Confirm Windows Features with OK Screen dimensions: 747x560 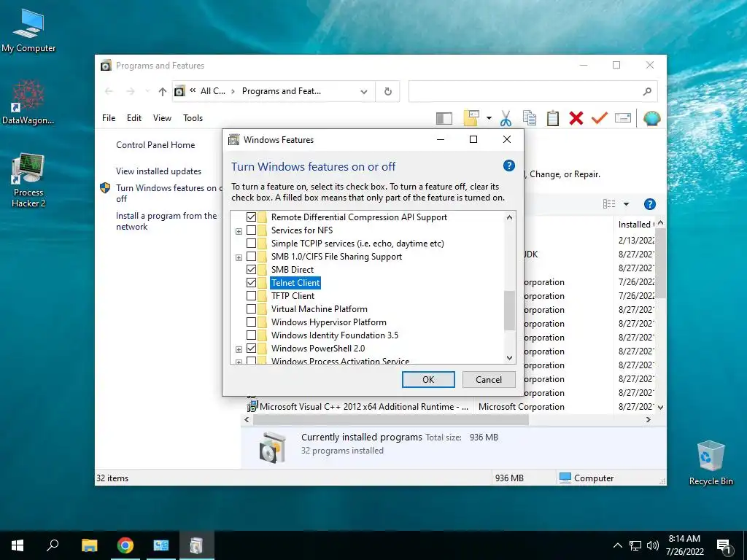tap(428, 379)
